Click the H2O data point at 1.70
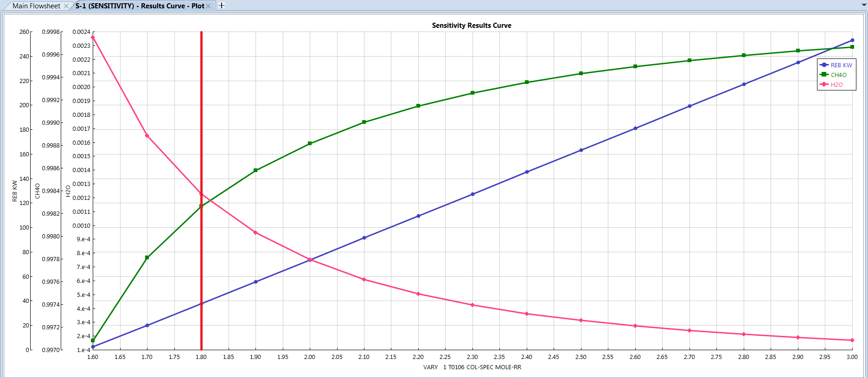This screenshot has width=868, height=378. (x=147, y=136)
